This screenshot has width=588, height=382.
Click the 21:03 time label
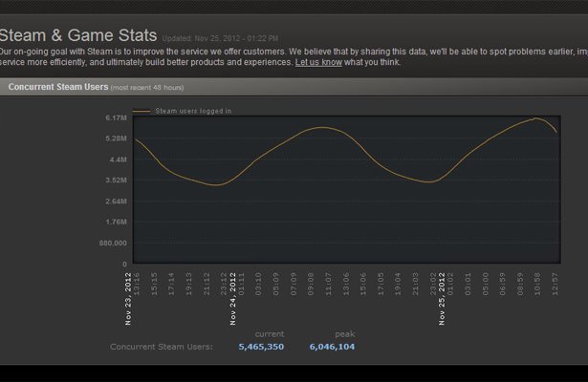click(x=416, y=284)
